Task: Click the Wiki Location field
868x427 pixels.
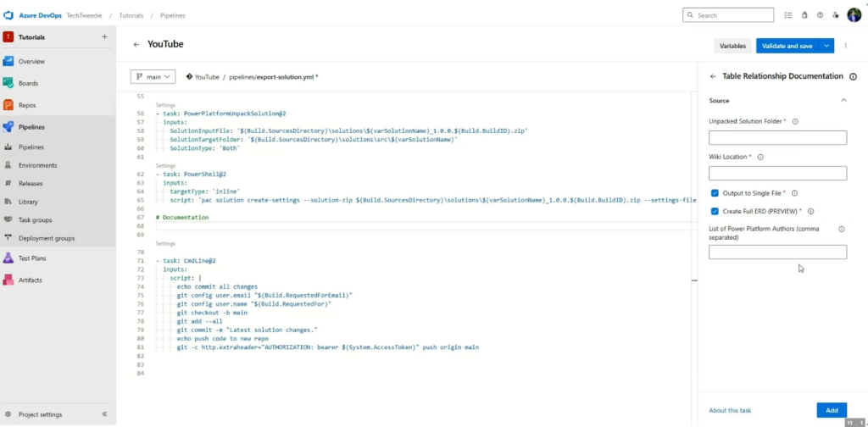Action: click(x=778, y=173)
